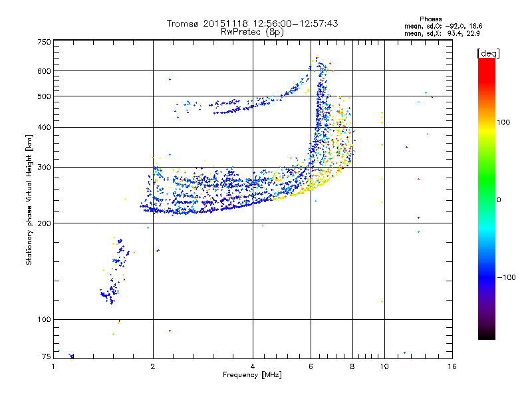Select the 'RwPretec (8p)' subtitle
The width and height of the screenshot is (532, 399).
point(252,32)
